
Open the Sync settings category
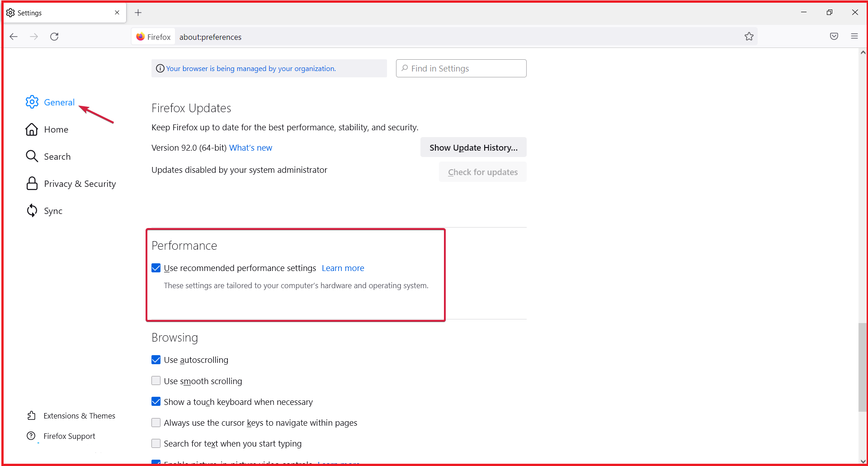(44, 211)
